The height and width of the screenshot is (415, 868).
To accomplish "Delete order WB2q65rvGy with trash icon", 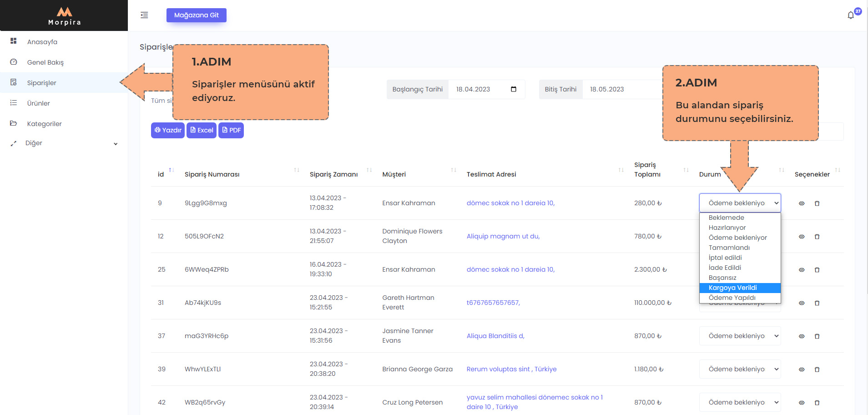I will click(817, 403).
